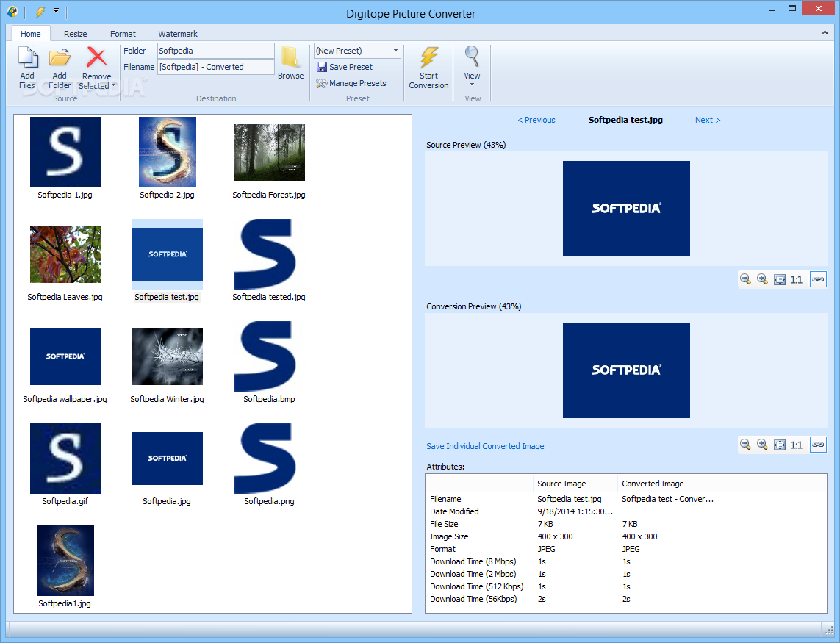Switch to the Resize tab
Viewport: 840px width, 643px height.
[x=75, y=34]
